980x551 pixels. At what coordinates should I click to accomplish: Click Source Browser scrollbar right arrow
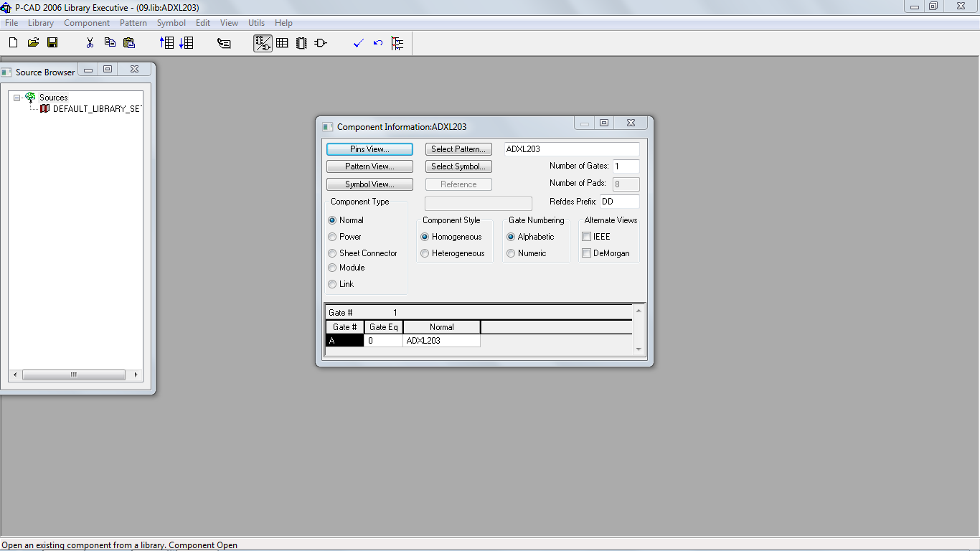(x=136, y=375)
